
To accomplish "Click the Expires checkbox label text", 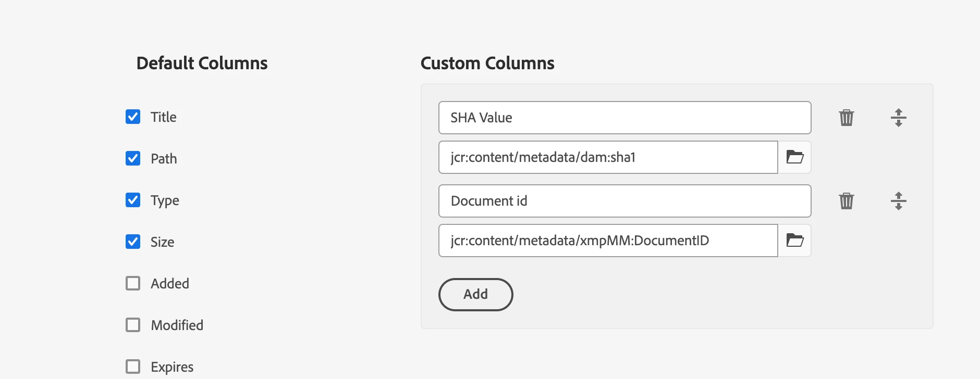I will (172, 367).
